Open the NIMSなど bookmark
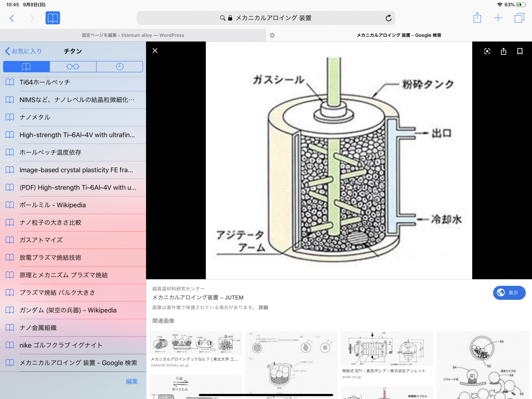The width and height of the screenshot is (532, 399). [x=73, y=100]
